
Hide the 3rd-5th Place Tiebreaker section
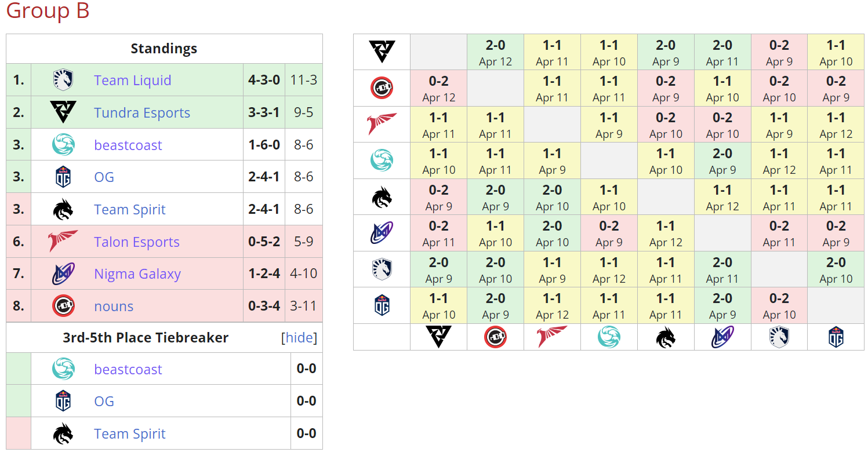coord(299,338)
